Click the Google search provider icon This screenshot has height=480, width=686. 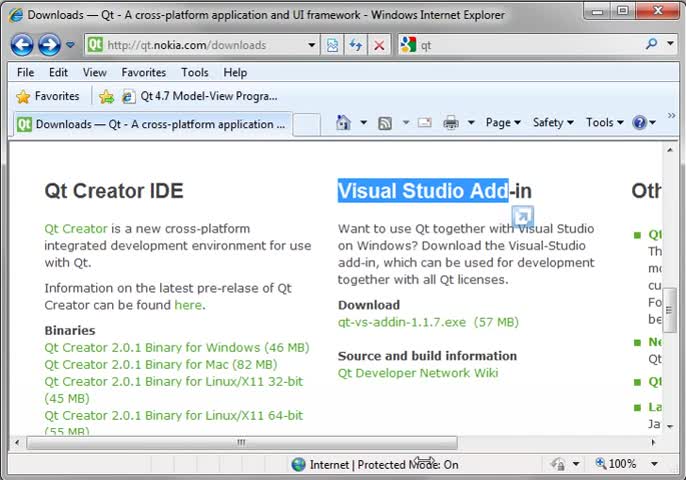tap(408, 45)
